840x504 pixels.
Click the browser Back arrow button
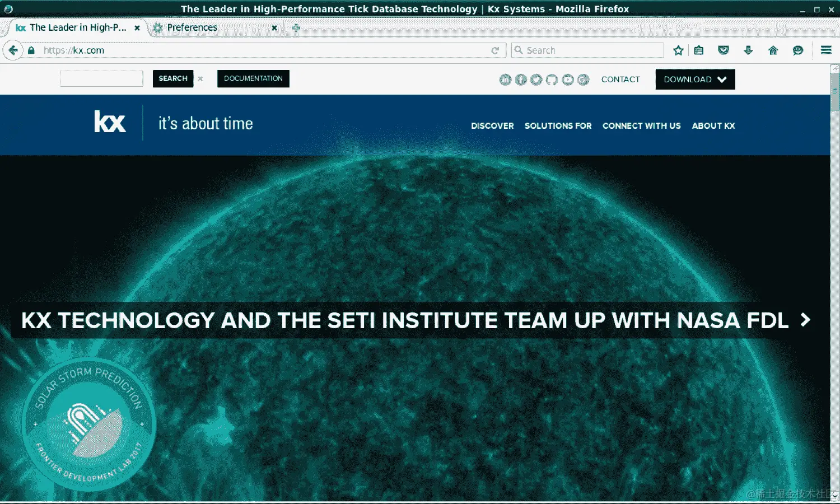click(13, 50)
